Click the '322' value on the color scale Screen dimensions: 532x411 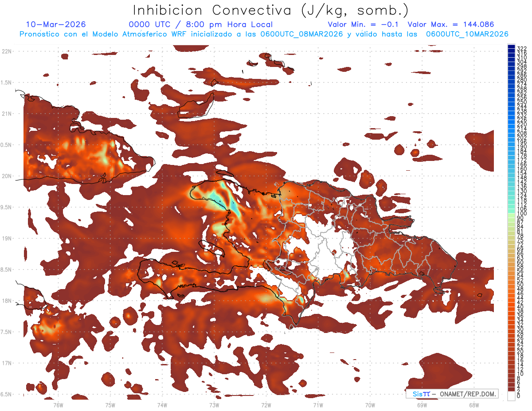(521, 48)
